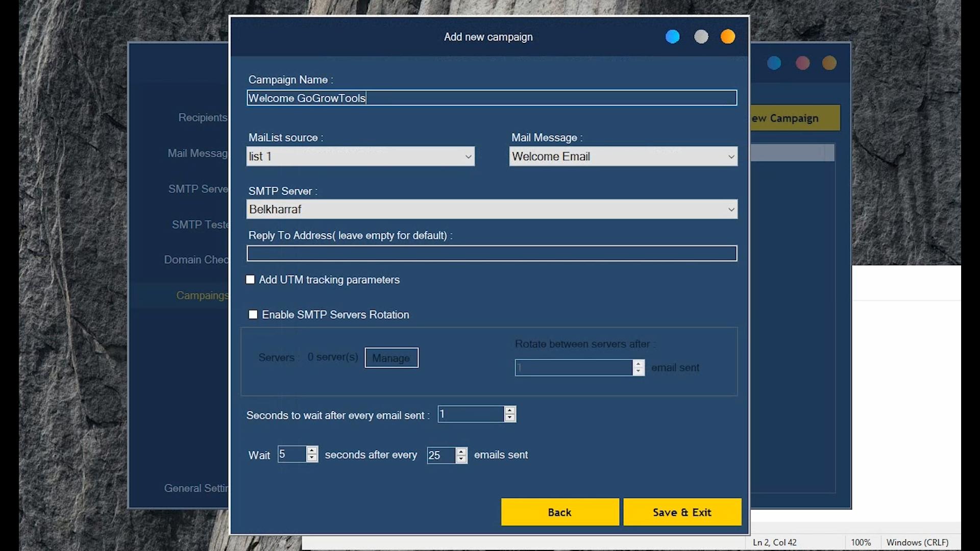Image resolution: width=980 pixels, height=551 pixels.
Task: Increase the emails sent value of 25
Action: click(461, 452)
